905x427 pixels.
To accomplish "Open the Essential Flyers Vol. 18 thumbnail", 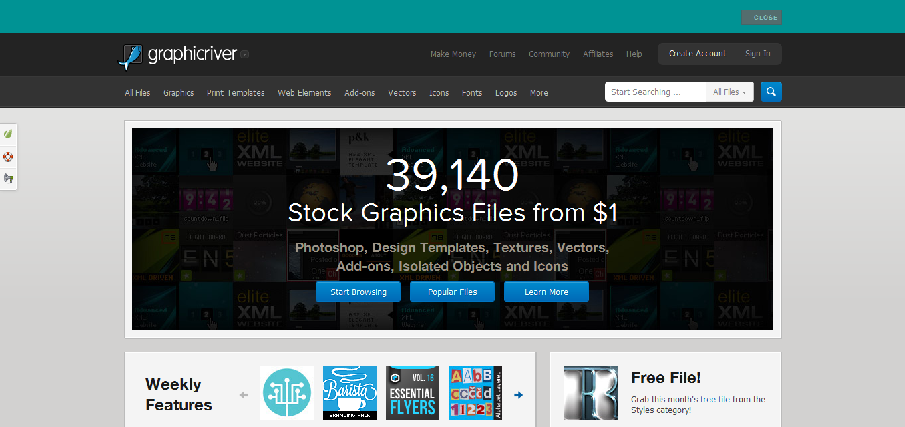I will pyautogui.click(x=412, y=393).
